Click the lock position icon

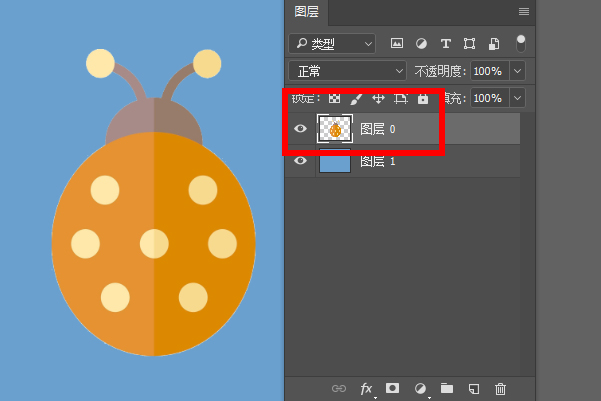378,99
